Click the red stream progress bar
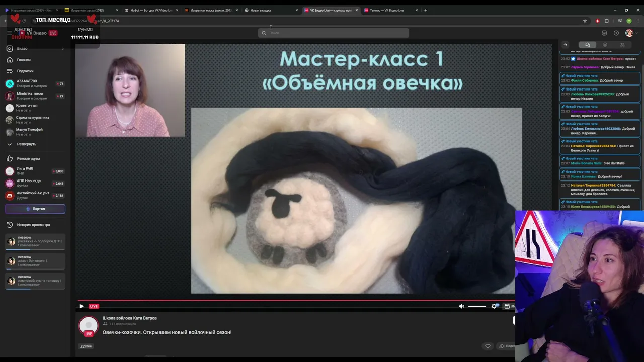This screenshot has height=362, width=644. click(x=295, y=300)
